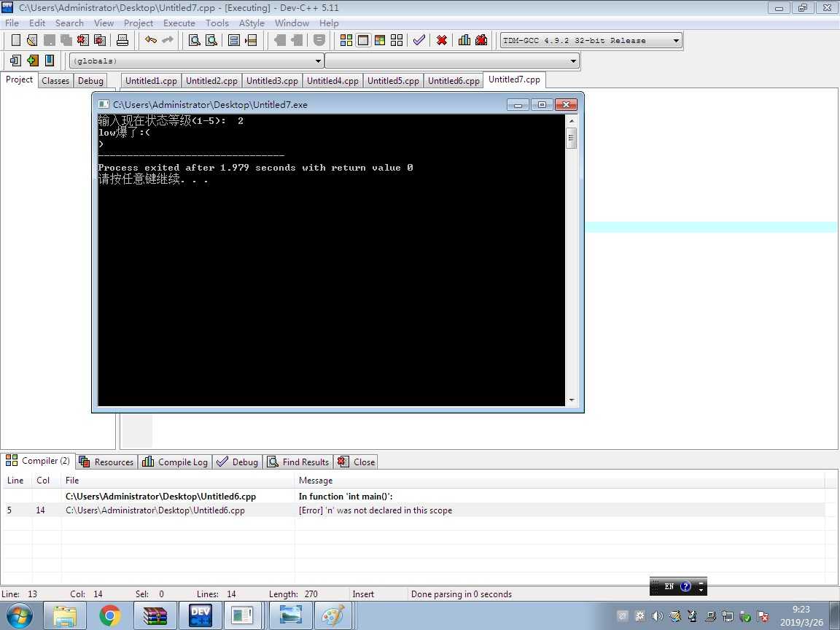The width and height of the screenshot is (840, 630).
Task: Open the Help menu
Action: pos(329,23)
